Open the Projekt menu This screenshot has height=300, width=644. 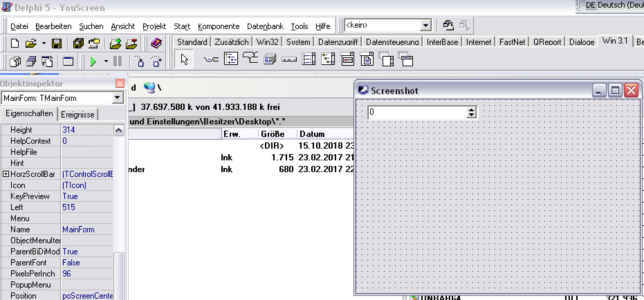click(154, 27)
